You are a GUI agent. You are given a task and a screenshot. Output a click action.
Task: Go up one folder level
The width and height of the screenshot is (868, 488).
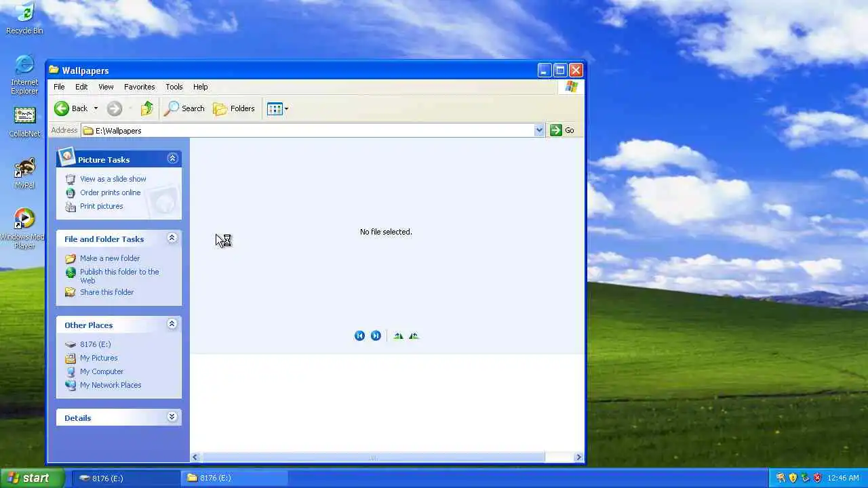click(x=147, y=108)
